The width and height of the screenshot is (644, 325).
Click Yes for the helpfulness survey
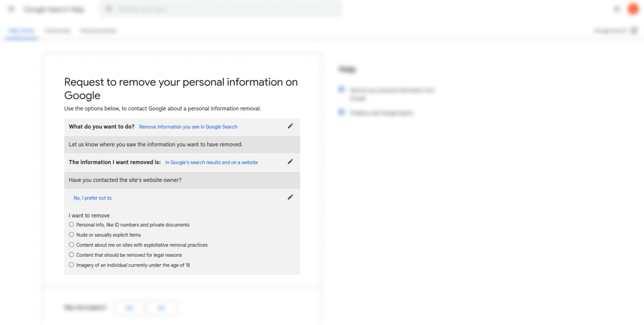point(129,308)
